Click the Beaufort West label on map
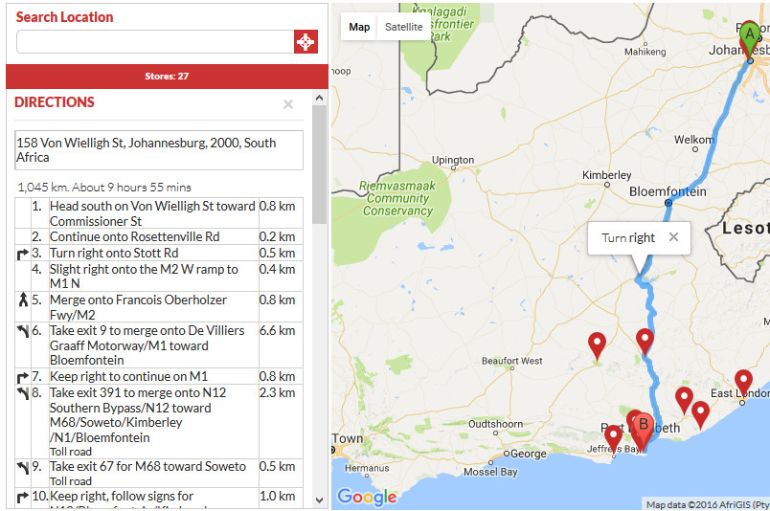 point(512,361)
